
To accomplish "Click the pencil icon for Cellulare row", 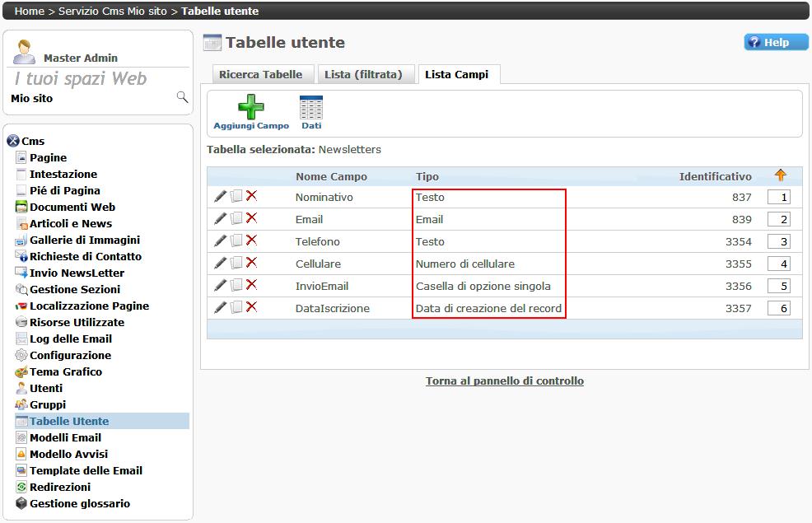I will [220, 264].
